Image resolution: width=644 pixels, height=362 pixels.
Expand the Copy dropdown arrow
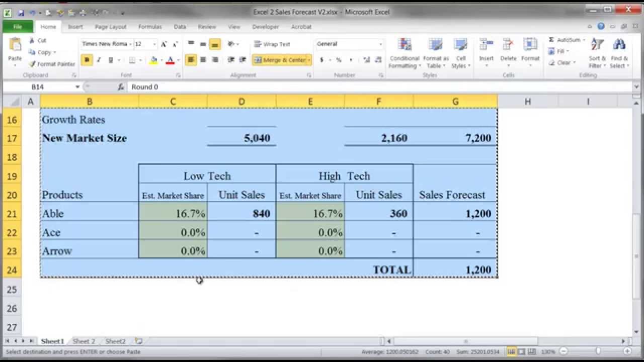pos(54,52)
